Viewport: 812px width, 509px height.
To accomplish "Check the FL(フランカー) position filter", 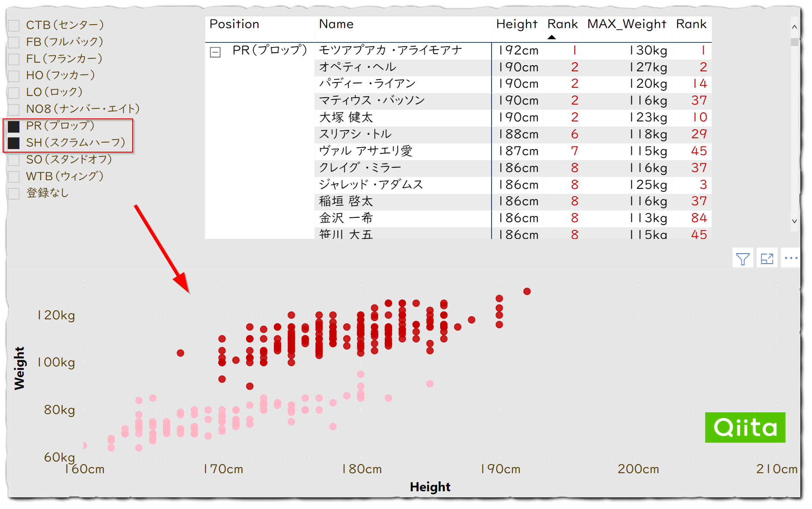I will [14, 59].
